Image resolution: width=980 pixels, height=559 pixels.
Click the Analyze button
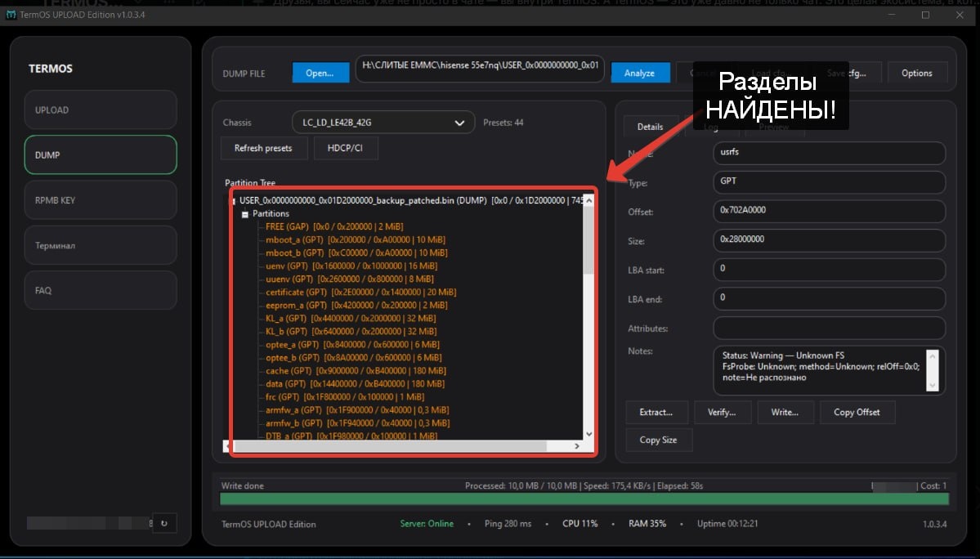[x=640, y=73]
